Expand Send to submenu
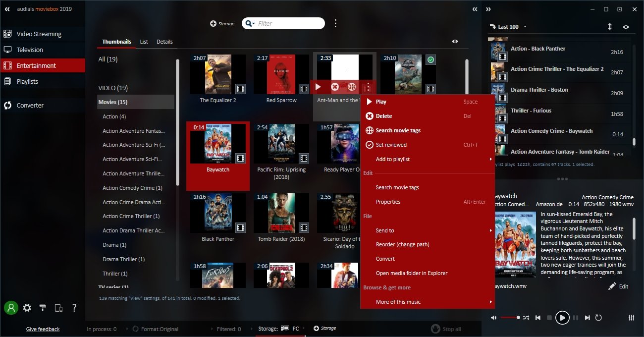 (428, 230)
